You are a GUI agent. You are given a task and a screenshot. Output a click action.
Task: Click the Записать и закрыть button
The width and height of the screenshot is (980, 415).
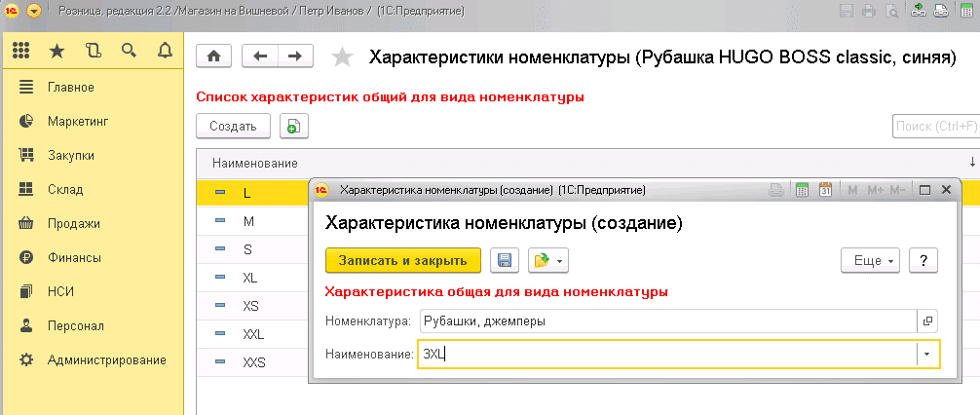tap(402, 260)
